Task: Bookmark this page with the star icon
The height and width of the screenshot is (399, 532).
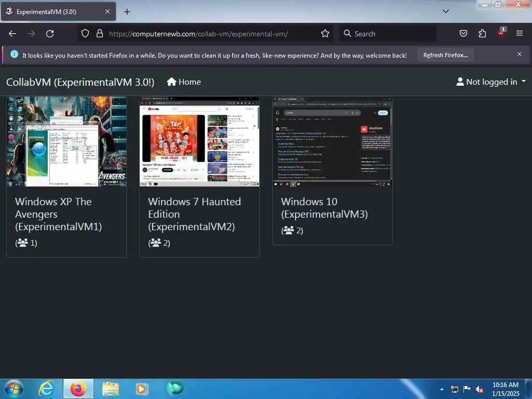Action: click(325, 33)
